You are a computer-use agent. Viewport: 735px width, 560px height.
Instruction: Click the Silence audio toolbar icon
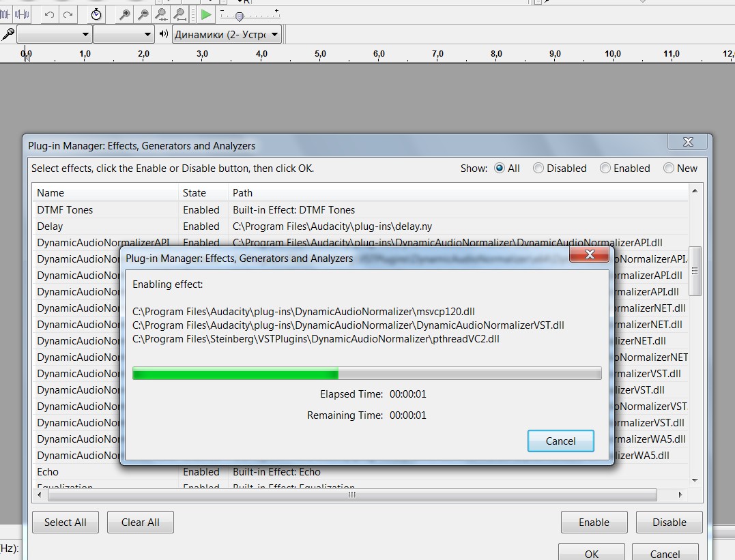(22, 14)
